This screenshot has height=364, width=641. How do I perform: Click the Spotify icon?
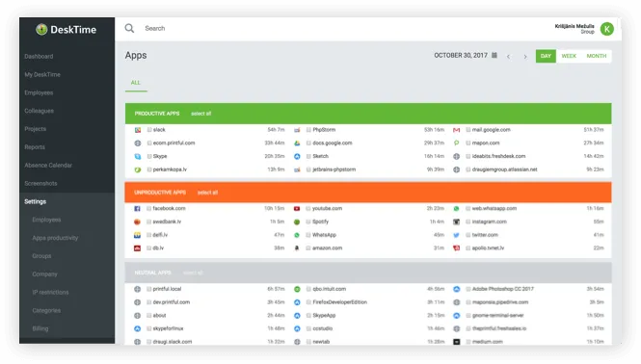(297, 221)
